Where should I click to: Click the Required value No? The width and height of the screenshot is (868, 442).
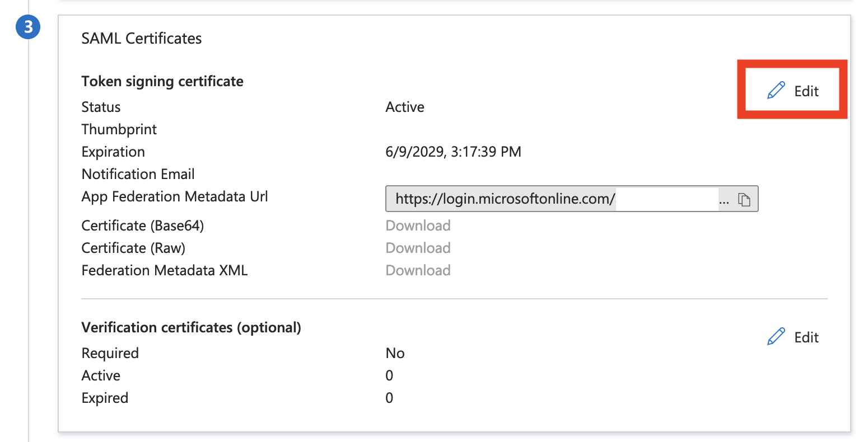[395, 353]
